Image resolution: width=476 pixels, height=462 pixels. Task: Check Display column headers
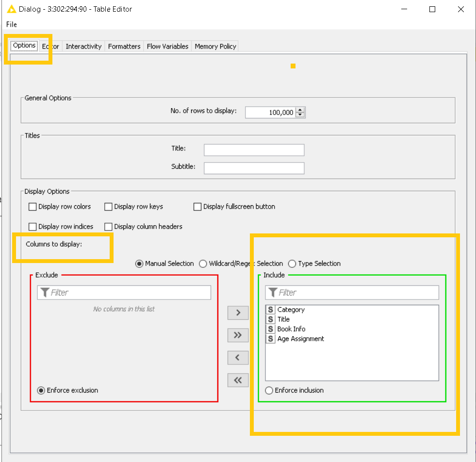coord(108,227)
